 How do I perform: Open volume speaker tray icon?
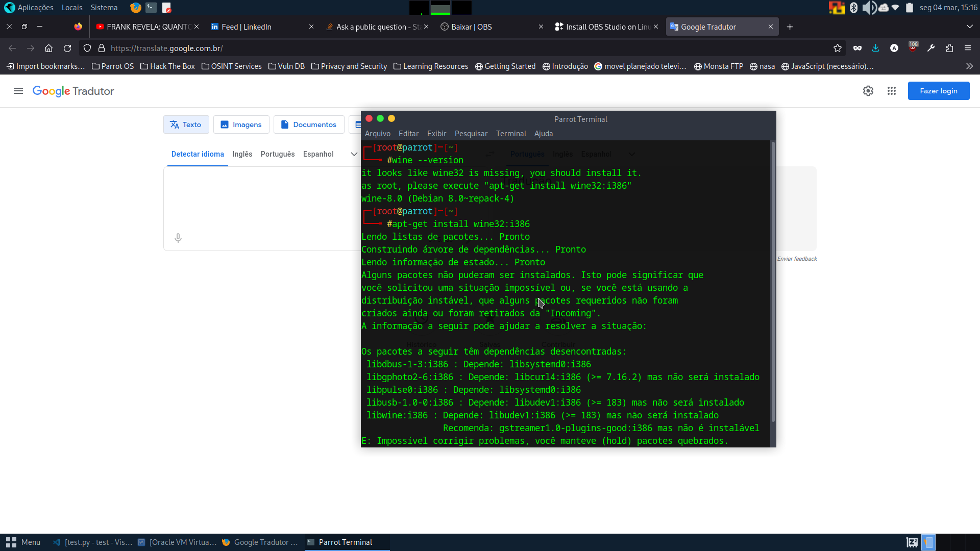pyautogui.click(x=869, y=8)
